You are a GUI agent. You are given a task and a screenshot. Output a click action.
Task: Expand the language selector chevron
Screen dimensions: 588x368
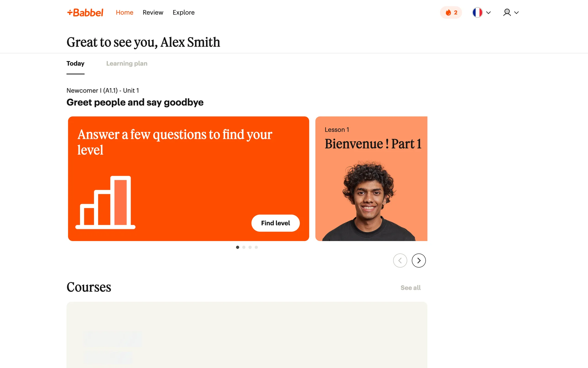tap(488, 13)
